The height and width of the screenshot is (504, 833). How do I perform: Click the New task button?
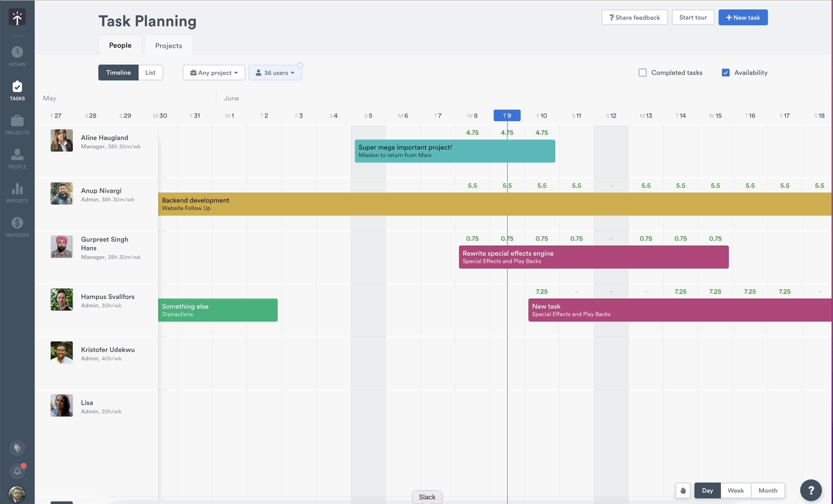tap(743, 17)
